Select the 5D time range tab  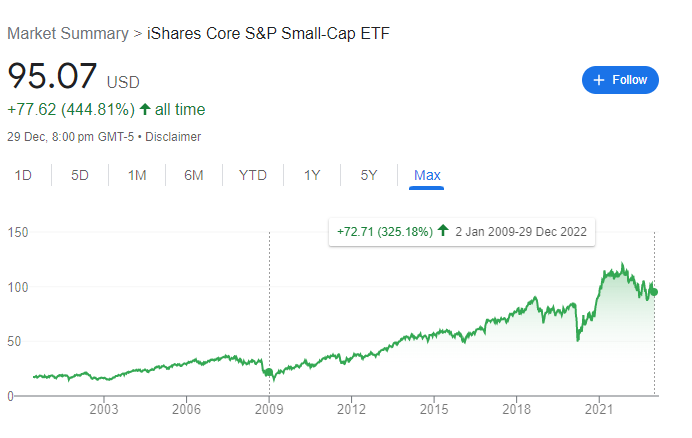click(80, 175)
